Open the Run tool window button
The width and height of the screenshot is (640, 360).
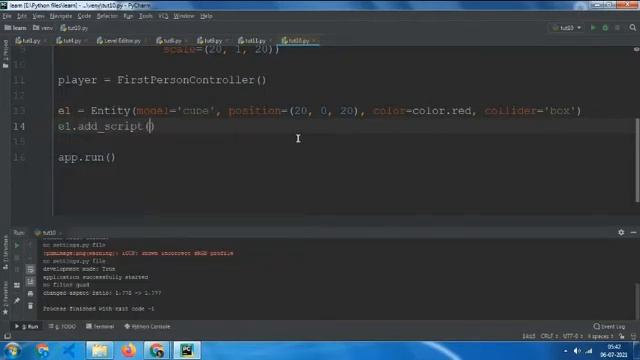click(x=27, y=327)
